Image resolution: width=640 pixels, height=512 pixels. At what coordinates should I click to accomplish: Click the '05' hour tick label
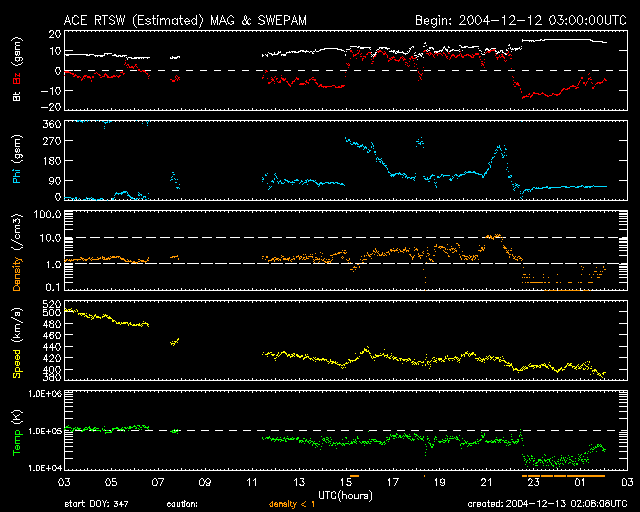click(111, 483)
